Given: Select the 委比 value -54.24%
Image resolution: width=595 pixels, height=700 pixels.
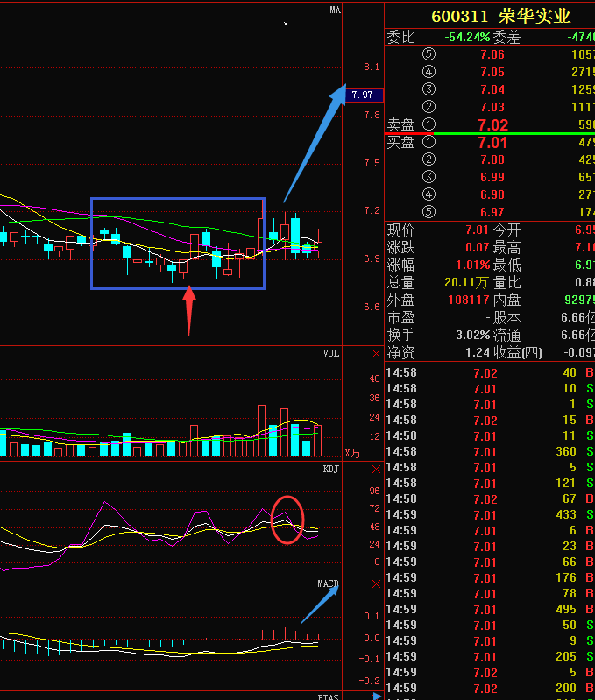Looking at the screenshot, I should [x=467, y=37].
